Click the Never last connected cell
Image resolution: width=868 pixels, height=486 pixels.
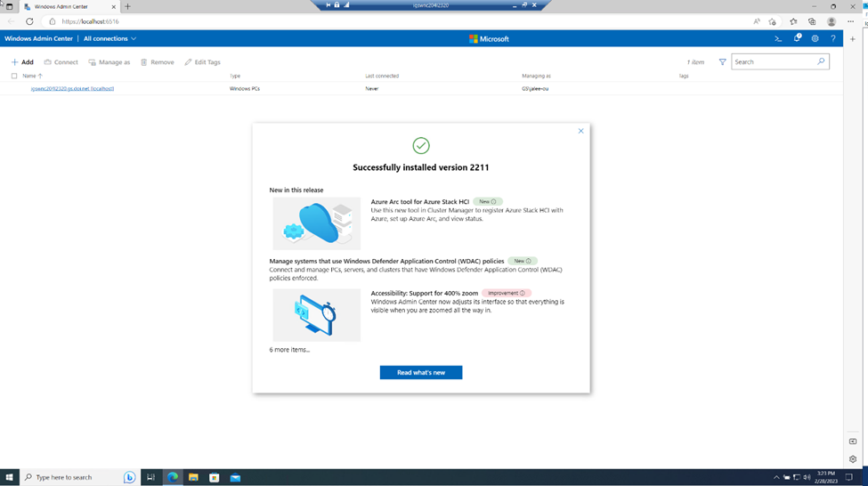[372, 88]
